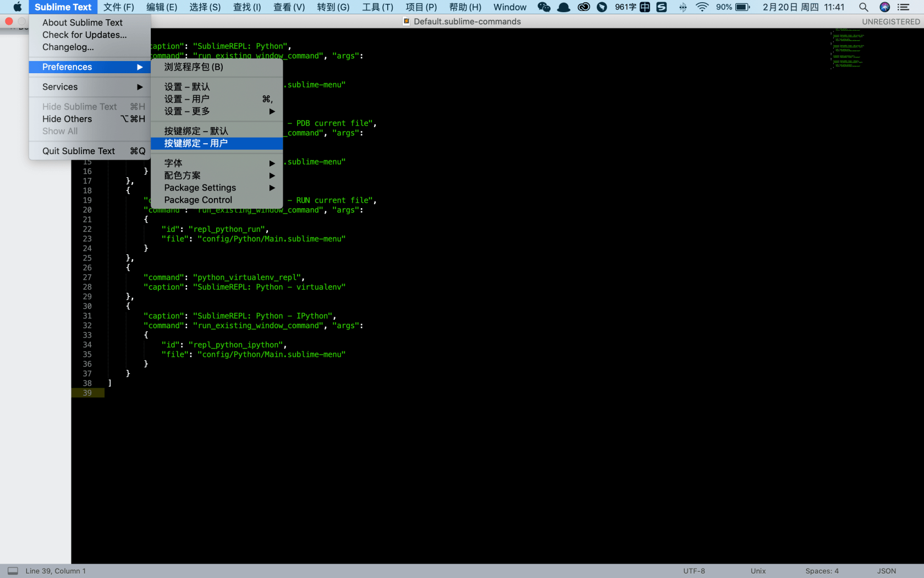This screenshot has width=924, height=578.
Task: Open Siri from the menu bar
Action: tap(884, 7)
